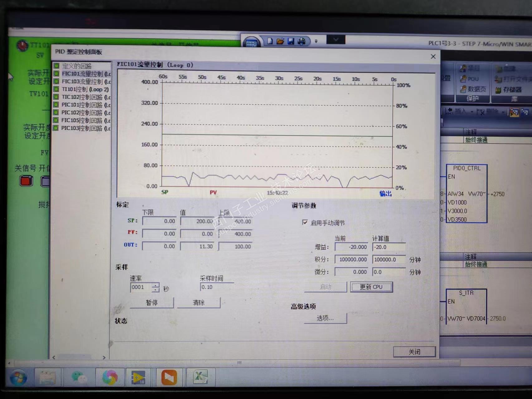Click the S_ITR block in the ladder editor
Image resolution: width=532 pixels, height=399 pixels.
click(x=466, y=306)
